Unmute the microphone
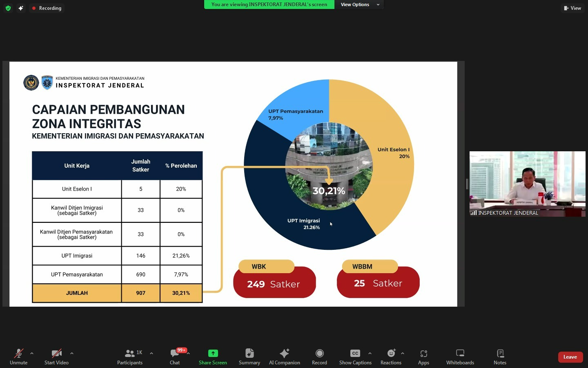This screenshot has height=368, width=588. [x=18, y=356]
